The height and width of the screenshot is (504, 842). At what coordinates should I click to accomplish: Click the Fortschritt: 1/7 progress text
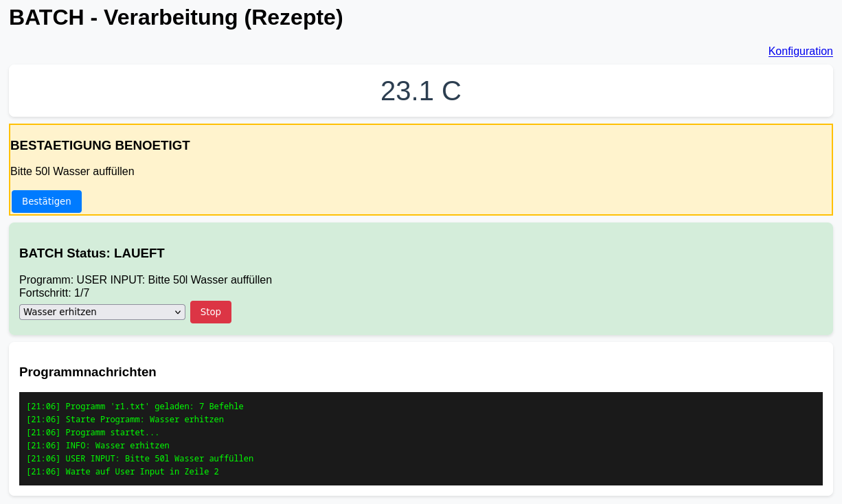[54, 293]
